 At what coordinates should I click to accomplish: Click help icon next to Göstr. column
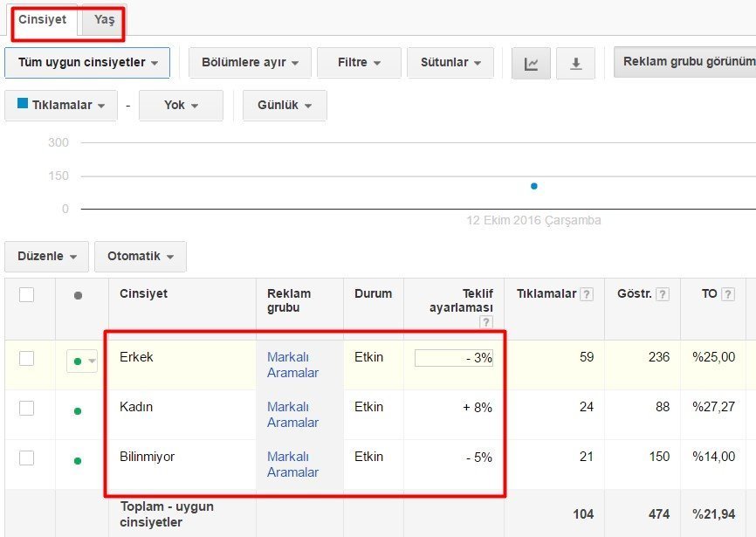pyautogui.click(x=663, y=294)
